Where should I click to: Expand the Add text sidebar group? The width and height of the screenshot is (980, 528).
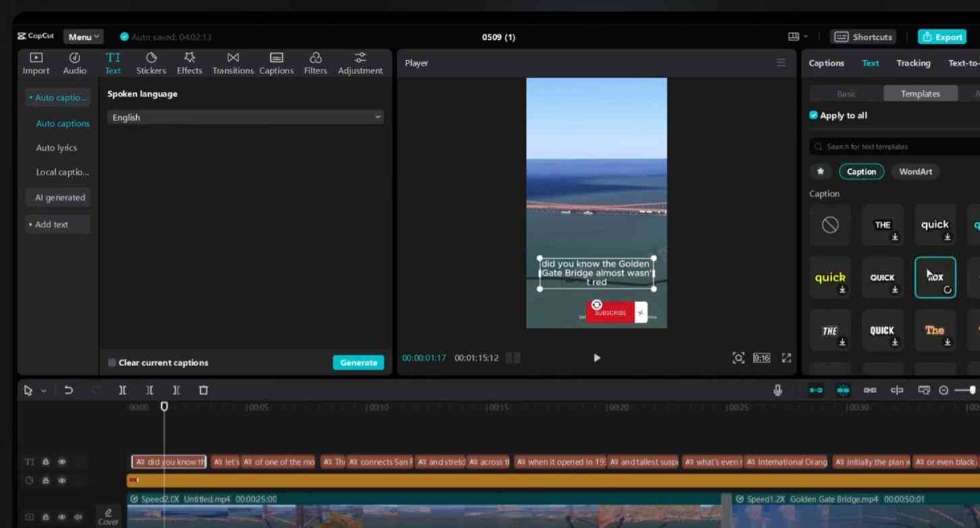click(58, 225)
